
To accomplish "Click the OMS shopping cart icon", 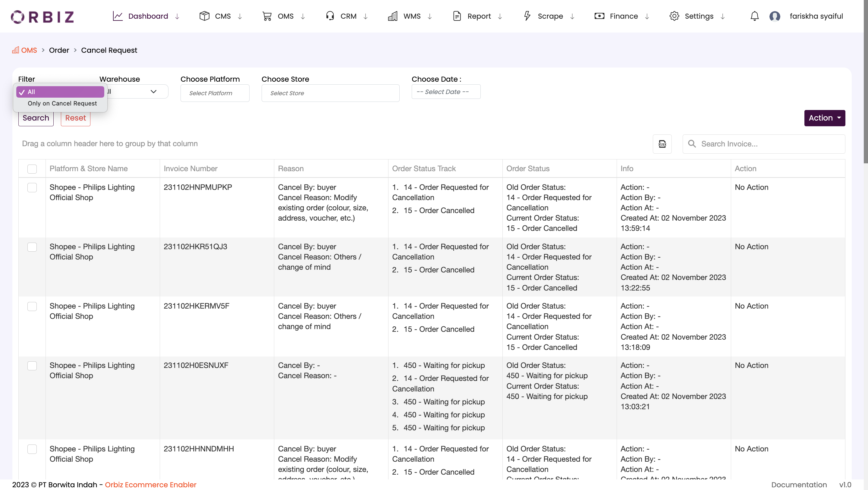I will 267,16.
